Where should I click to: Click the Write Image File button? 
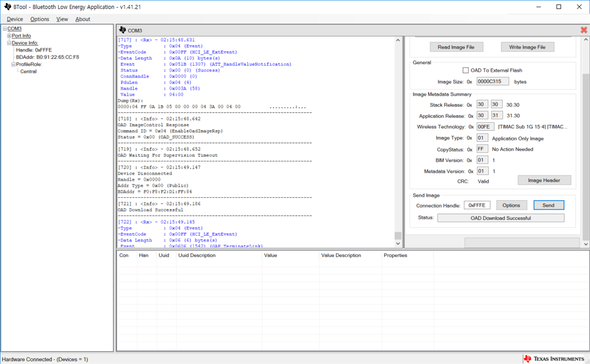(527, 47)
